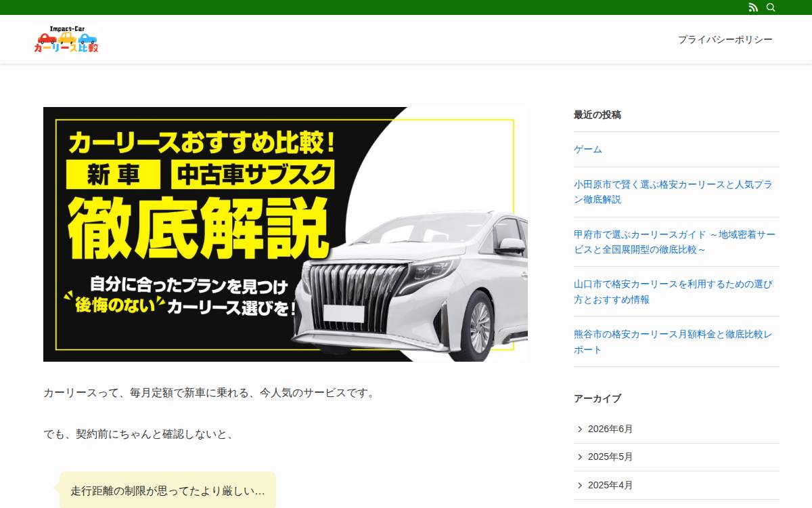This screenshot has width=812, height=508.
Task: Click text でも、契約前にちゃんと確認しないと
Action: 139,434
